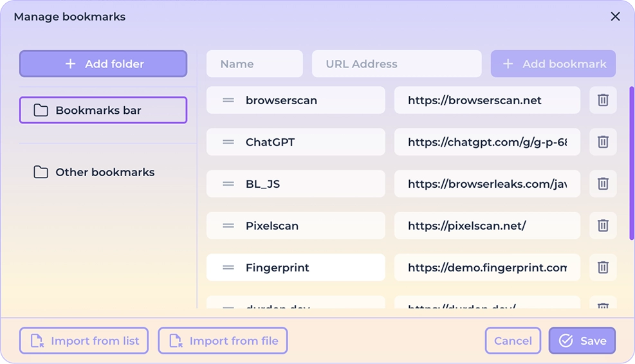This screenshot has width=635, height=364.
Task: Delete the ChatGPT bookmark via trash icon
Action: [x=603, y=142]
